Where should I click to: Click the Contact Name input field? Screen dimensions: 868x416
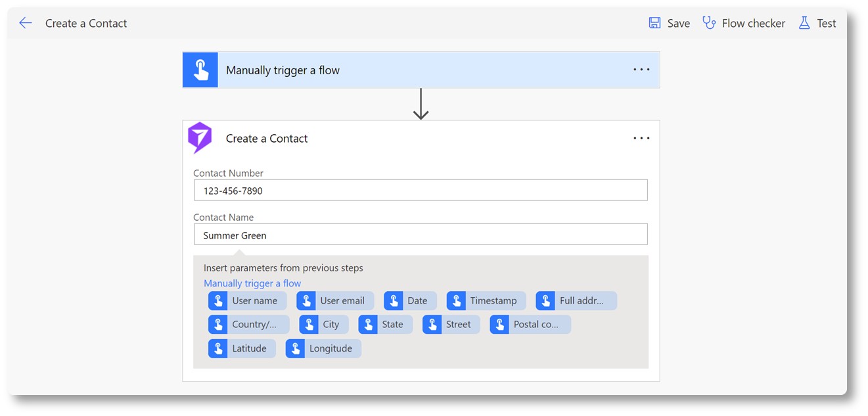pyautogui.click(x=421, y=235)
